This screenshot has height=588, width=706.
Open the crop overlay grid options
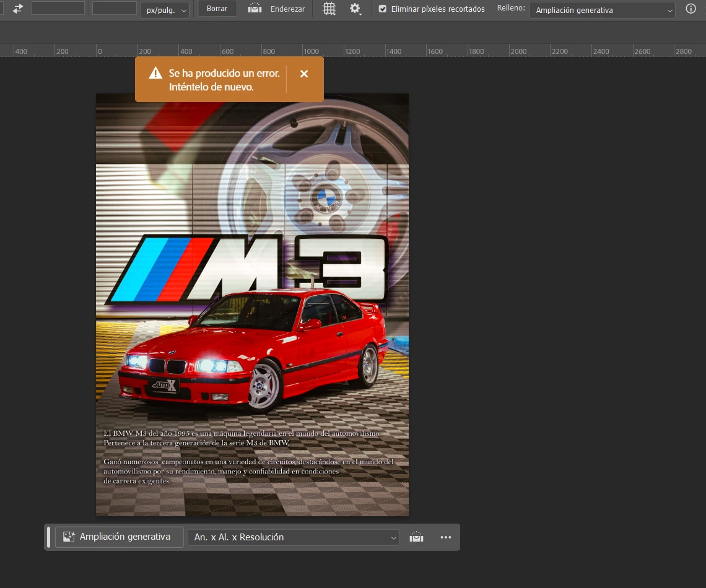coord(329,9)
